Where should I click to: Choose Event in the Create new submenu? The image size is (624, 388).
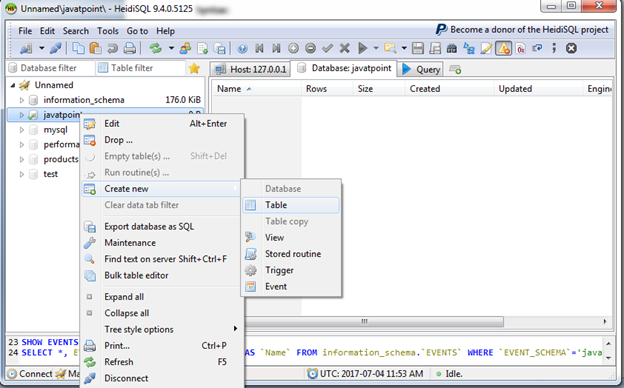point(291,287)
